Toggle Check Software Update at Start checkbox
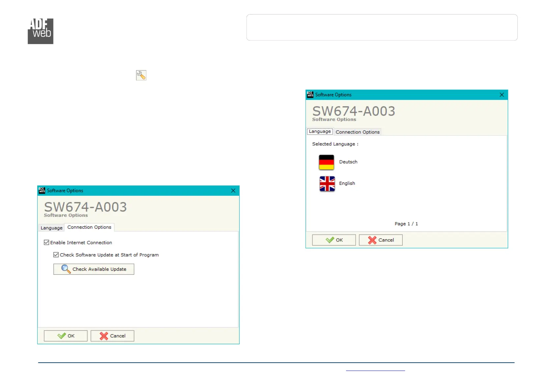This screenshot has height=392, width=555. coord(56,255)
